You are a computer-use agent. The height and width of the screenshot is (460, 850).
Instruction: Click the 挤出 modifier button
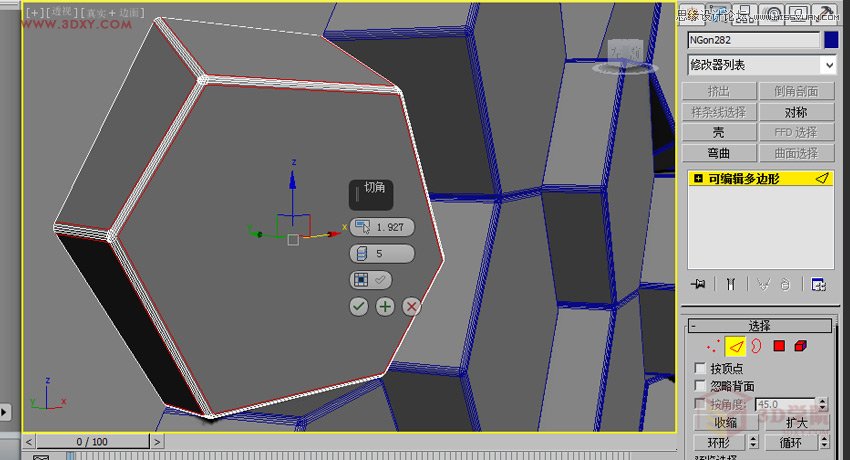pyautogui.click(x=719, y=91)
